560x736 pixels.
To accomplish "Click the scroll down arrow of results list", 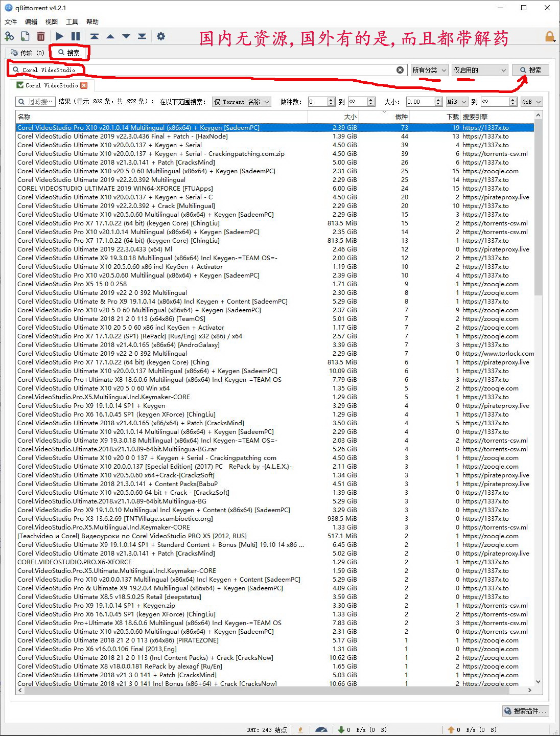I will 538,682.
